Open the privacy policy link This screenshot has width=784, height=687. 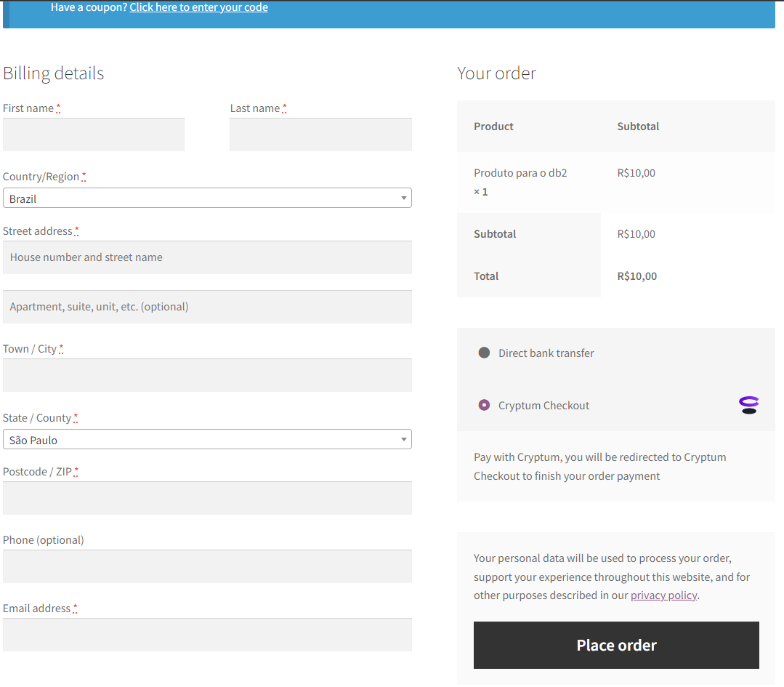point(663,595)
